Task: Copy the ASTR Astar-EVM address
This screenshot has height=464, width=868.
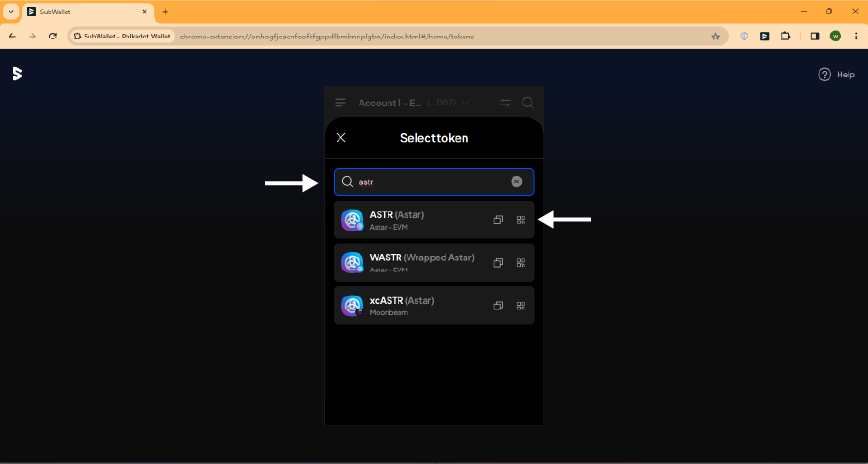Action: coord(498,220)
